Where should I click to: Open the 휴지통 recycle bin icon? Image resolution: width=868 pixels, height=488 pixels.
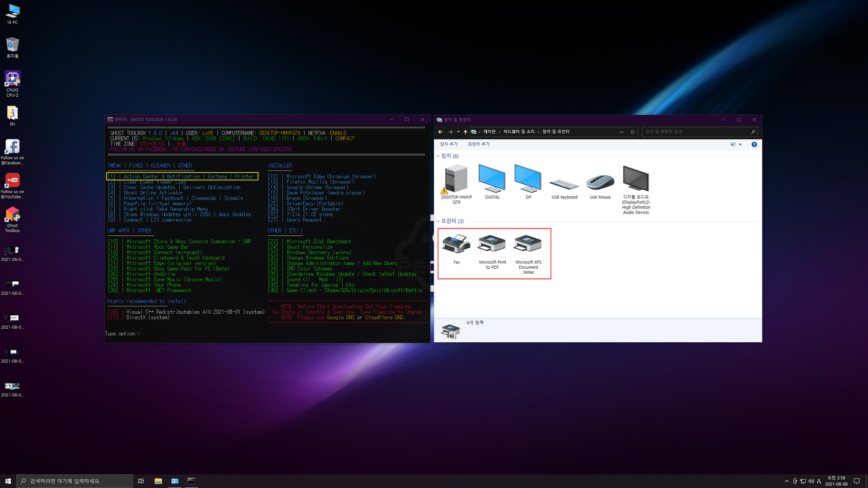13,47
